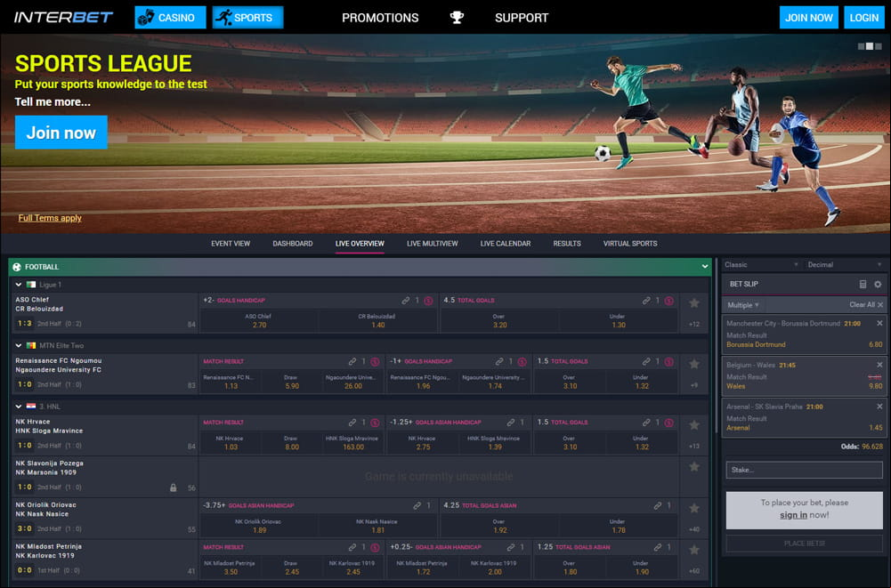
Task: Click cashout icon on NK Mladost Match Result
Action: (375, 548)
